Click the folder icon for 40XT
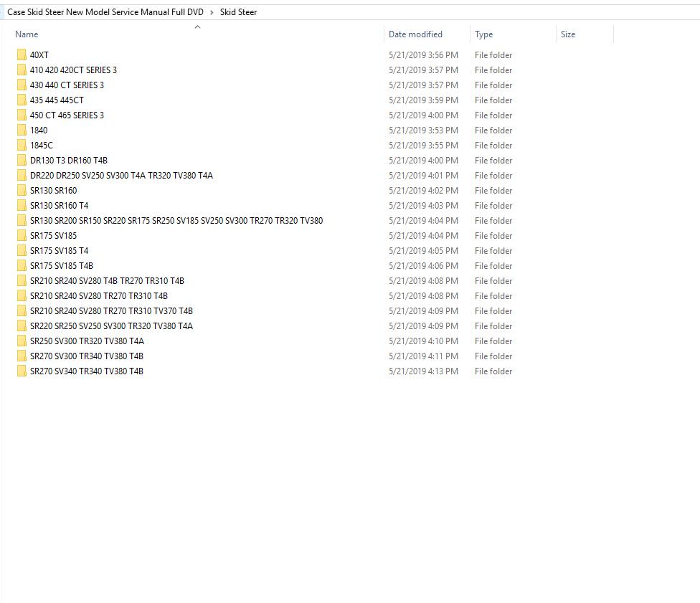Viewport: 700px width, 603px height. (22, 55)
